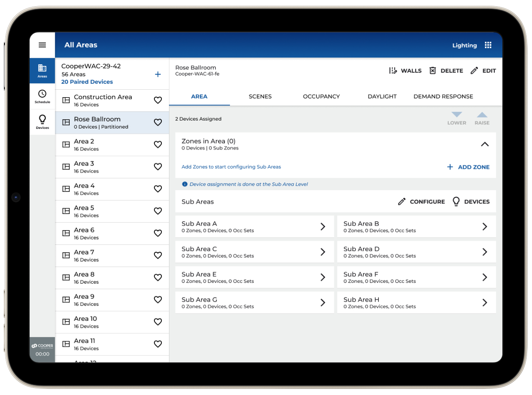Delete the Rose Ballroom area
Viewport: 532px width, 395px height.
[446, 71]
